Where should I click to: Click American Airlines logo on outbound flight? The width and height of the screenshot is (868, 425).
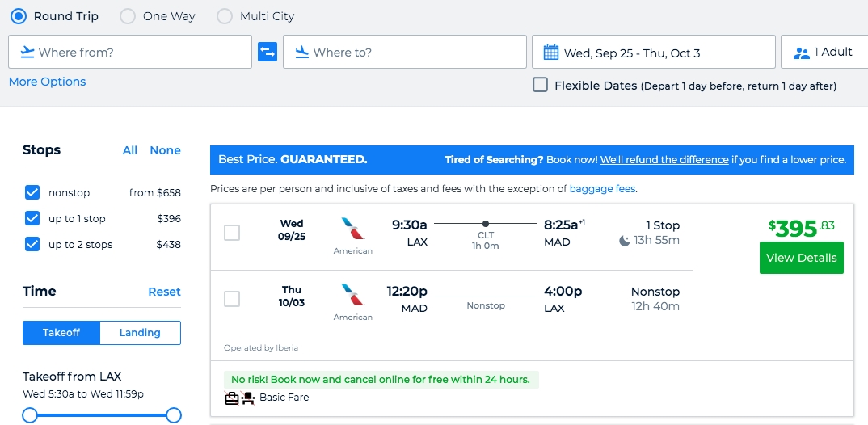pos(353,229)
